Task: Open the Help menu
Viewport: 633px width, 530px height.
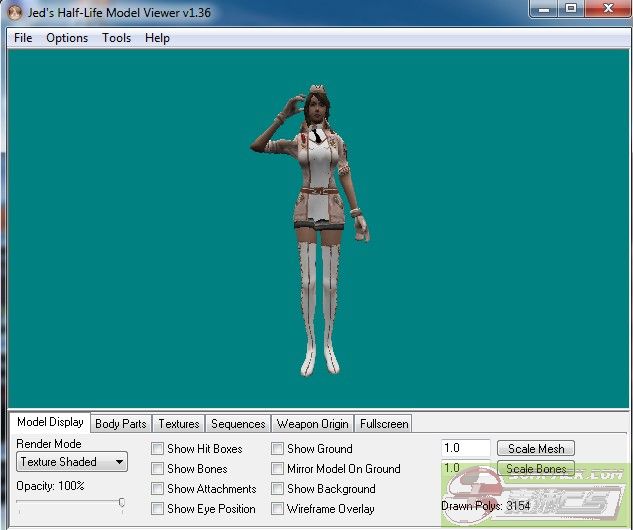Action: [157, 38]
